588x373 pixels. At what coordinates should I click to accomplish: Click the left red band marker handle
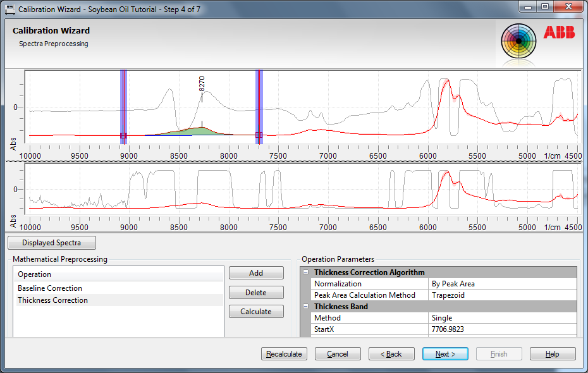[x=123, y=135]
